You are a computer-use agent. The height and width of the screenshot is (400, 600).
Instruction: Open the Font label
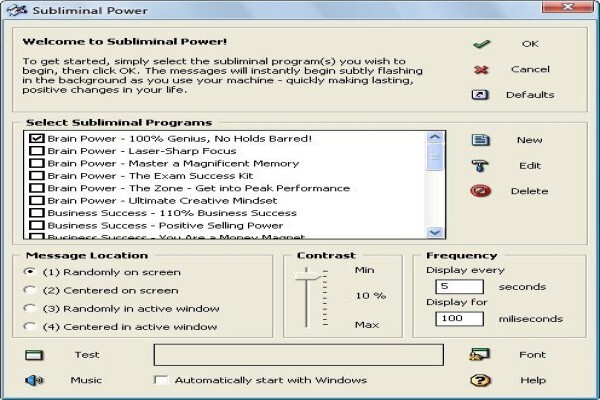tap(532, 355)
